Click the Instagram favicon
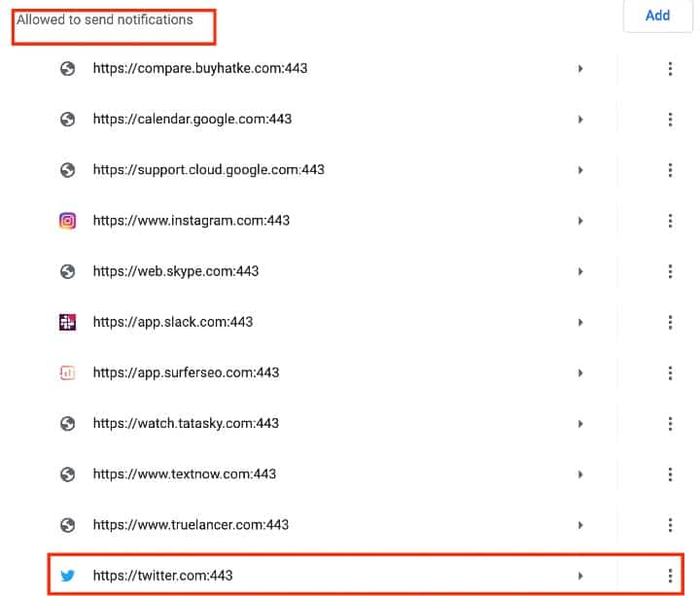700x596 pixels. [67, 221]
